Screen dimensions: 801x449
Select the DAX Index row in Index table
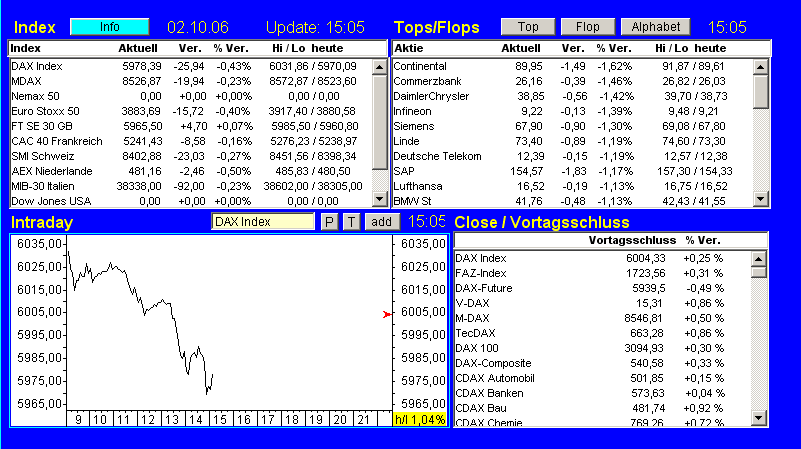(191, 66)
